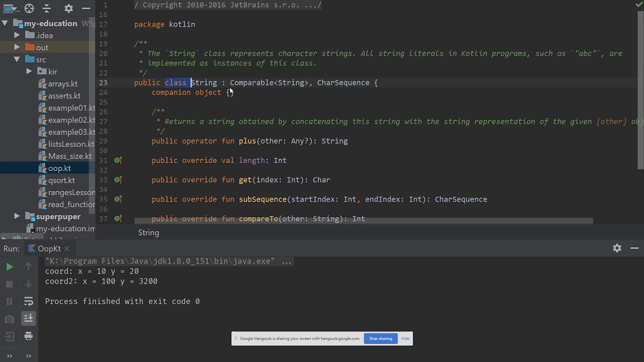The width and height of the screenshot is (644, 362).
Task: Rerun OopKt with green play button
Action: click(10, 267)
